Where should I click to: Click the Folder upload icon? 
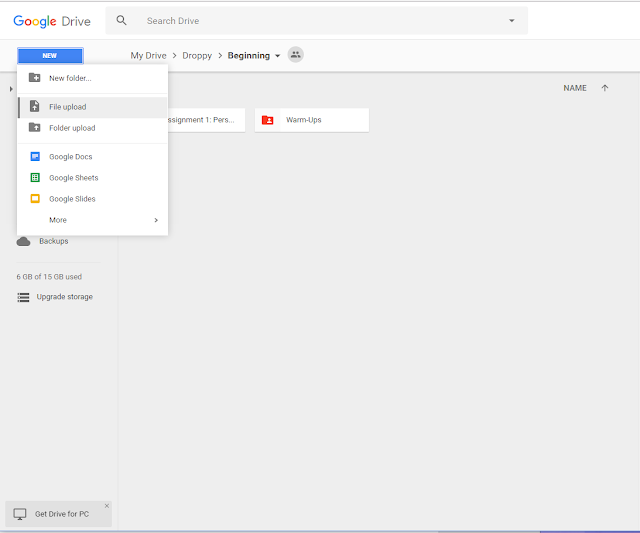35,127
